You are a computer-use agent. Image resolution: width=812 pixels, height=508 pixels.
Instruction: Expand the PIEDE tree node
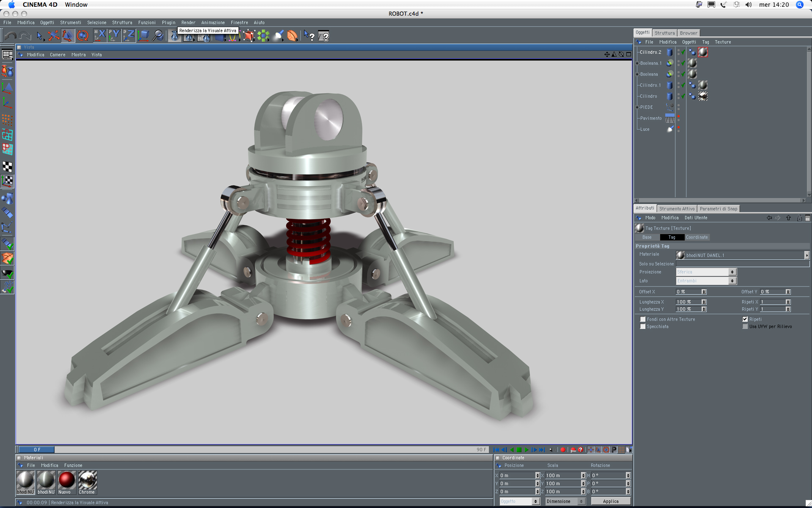point(637,107)
